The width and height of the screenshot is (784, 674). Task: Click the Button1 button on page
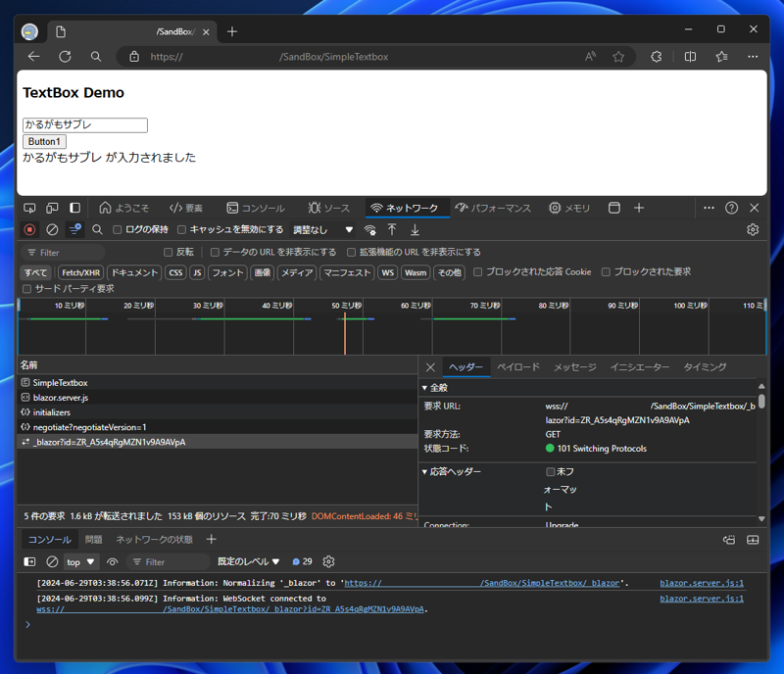pyautogui.click(x=44, y=141)
